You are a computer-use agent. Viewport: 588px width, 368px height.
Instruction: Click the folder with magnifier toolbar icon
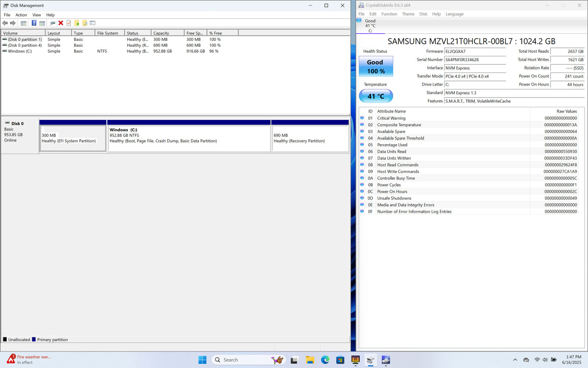(85, 23)
